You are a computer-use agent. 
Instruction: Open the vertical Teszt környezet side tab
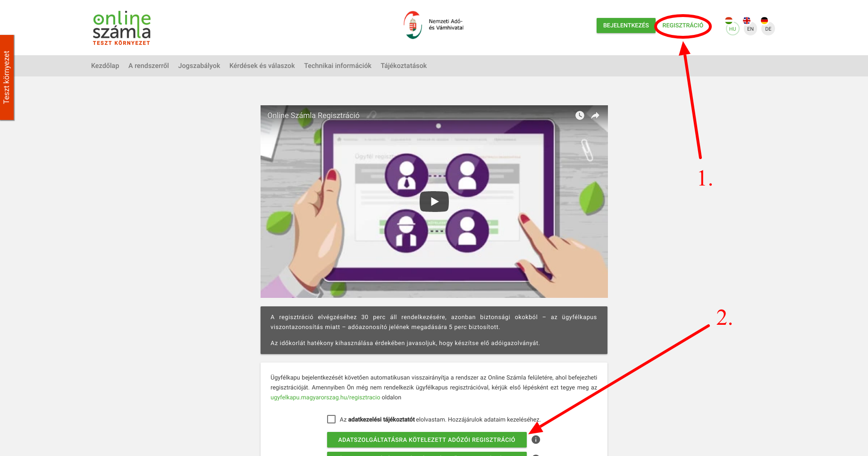click(7, 77)
